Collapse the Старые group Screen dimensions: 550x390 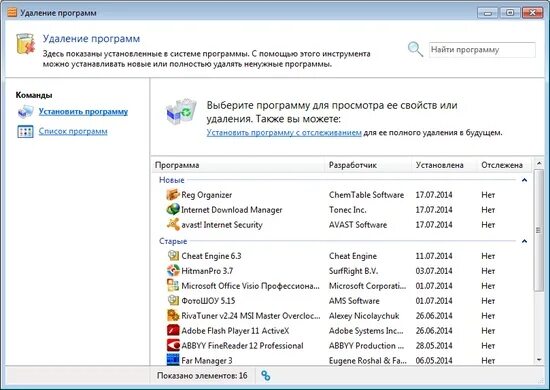point(524,241)
